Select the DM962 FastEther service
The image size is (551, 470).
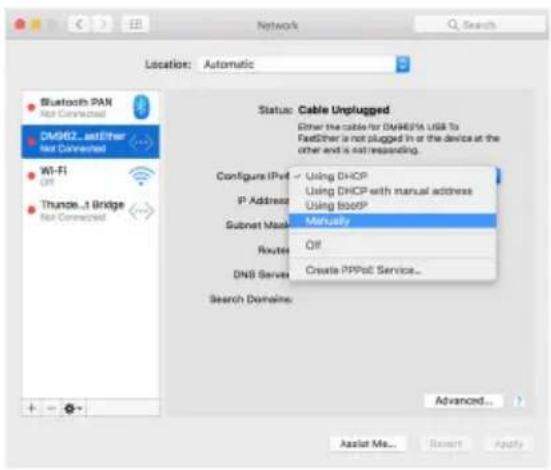[x=90, y=142]
